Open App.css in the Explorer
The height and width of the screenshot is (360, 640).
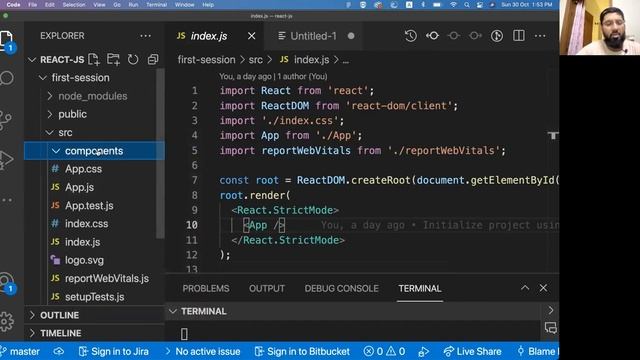pos(84,169)
